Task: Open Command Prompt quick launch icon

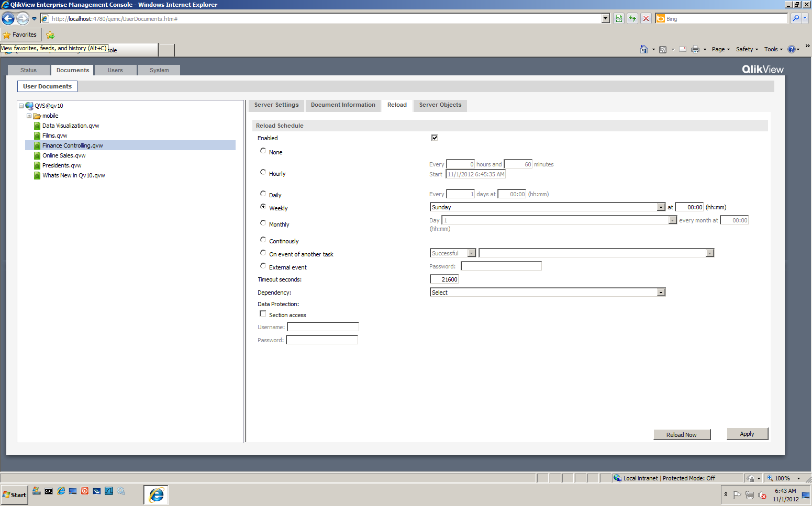Action: point(49,491)
